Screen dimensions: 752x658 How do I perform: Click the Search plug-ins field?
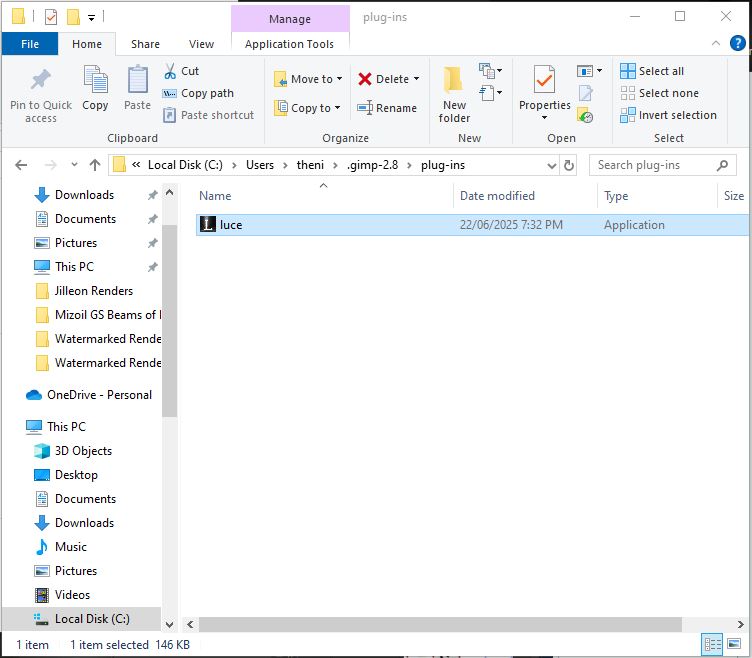[x=662, y=165]
